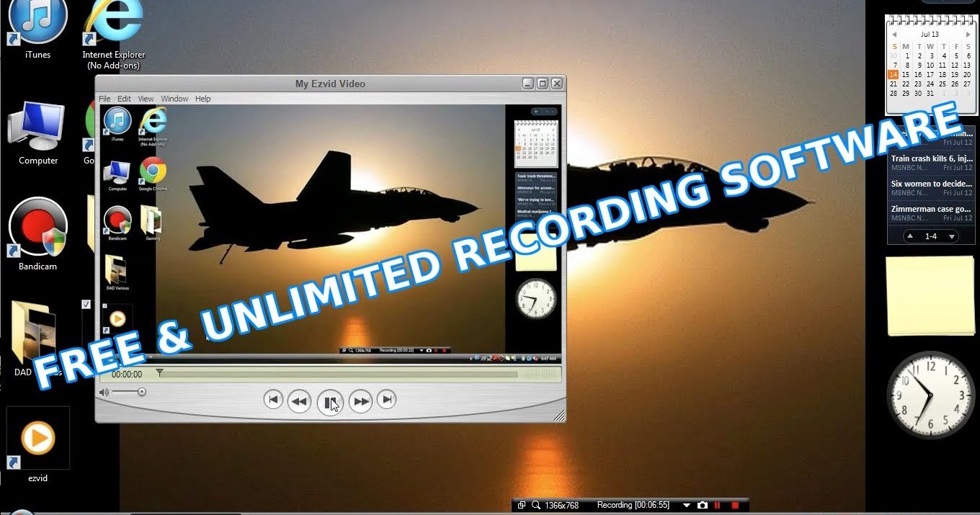Click the magnifier icon in recording bar
Image resolution: width=980 pixels, height=515 pixels.
pos(535,506)
